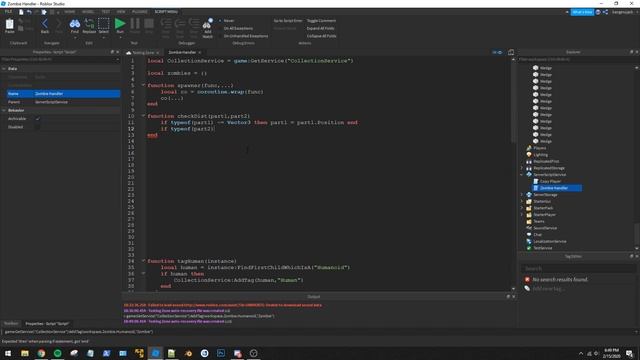Fold the spawner function at line 5

tap(143, 85)
